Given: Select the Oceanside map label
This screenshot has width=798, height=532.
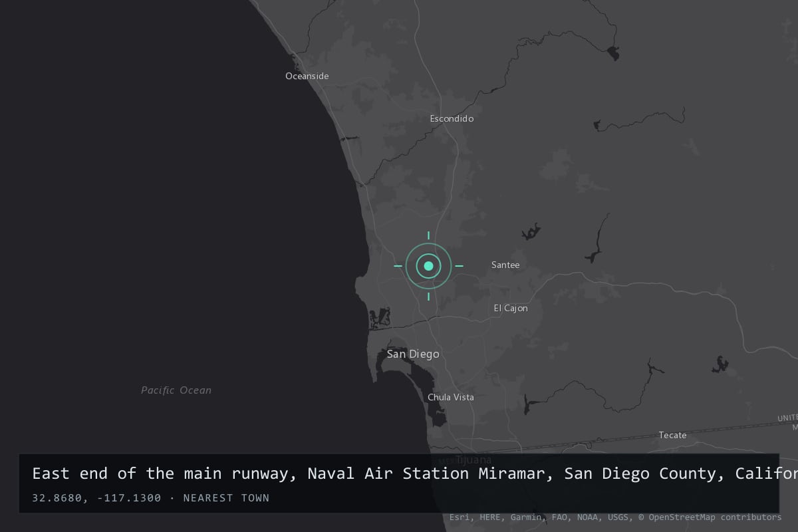Looking at the screenshot, I should (307, 76).
